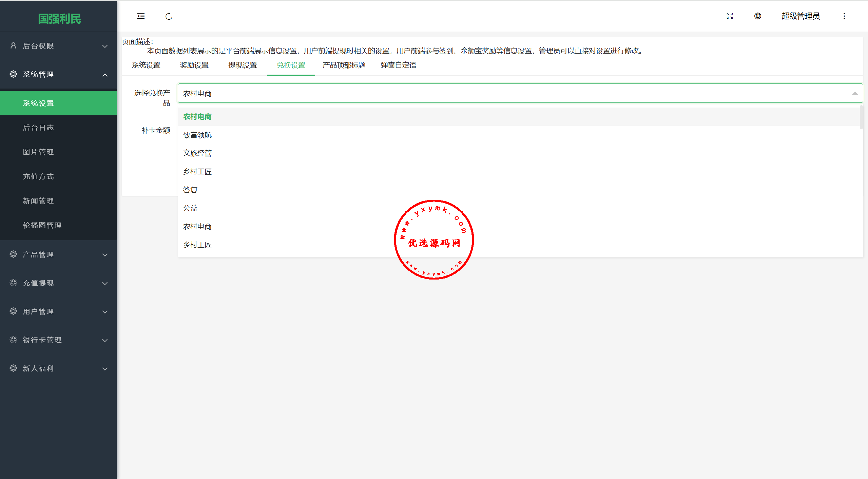Enter fullscreen using the expand icon
Image resolution: width=868 pixels, height=479 pixels.
pyautogui.click(x=730, y=16)
